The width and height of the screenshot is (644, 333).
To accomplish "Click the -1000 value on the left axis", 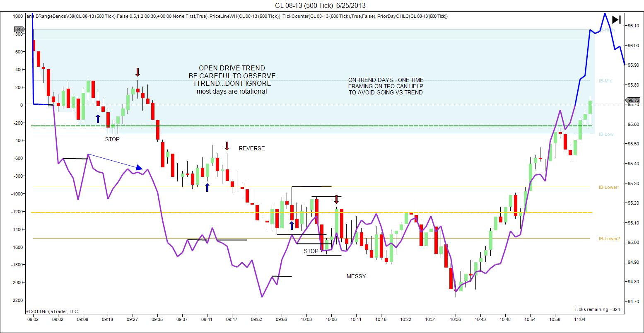I will pos(17,194).
